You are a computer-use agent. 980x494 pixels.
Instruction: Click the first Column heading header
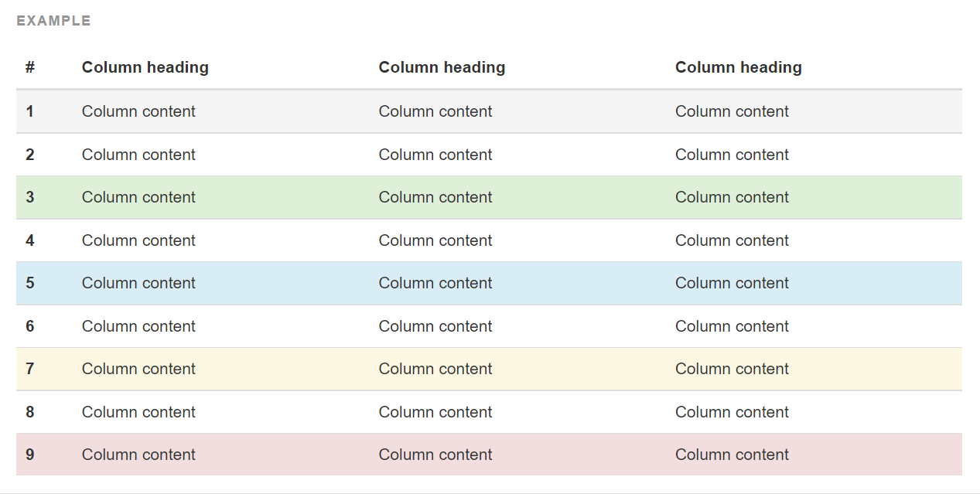point(145,68)
